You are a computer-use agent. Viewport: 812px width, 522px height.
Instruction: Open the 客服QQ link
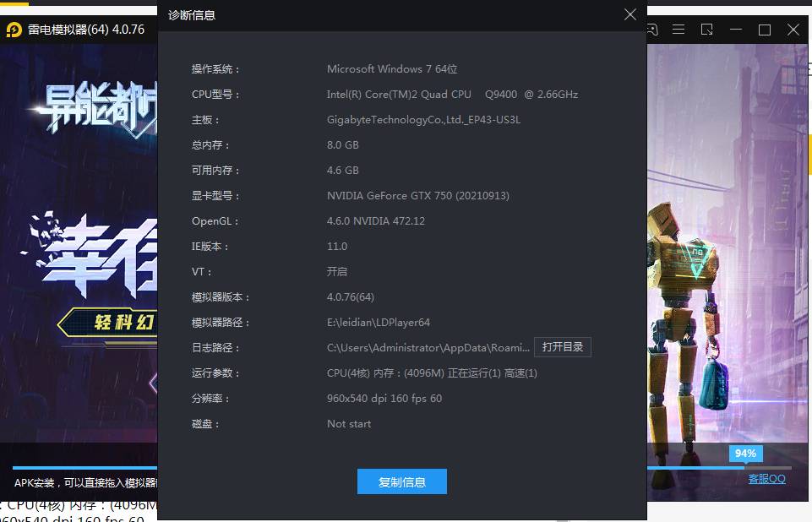pos(766,479)
